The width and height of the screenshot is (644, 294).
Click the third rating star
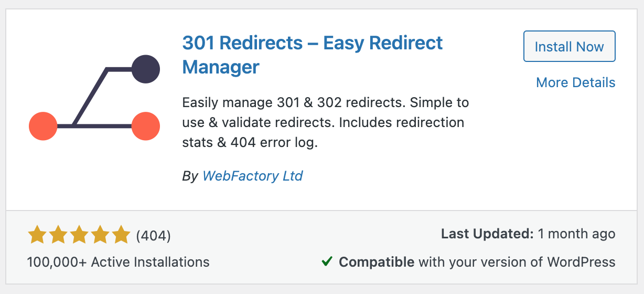point(79,235)
